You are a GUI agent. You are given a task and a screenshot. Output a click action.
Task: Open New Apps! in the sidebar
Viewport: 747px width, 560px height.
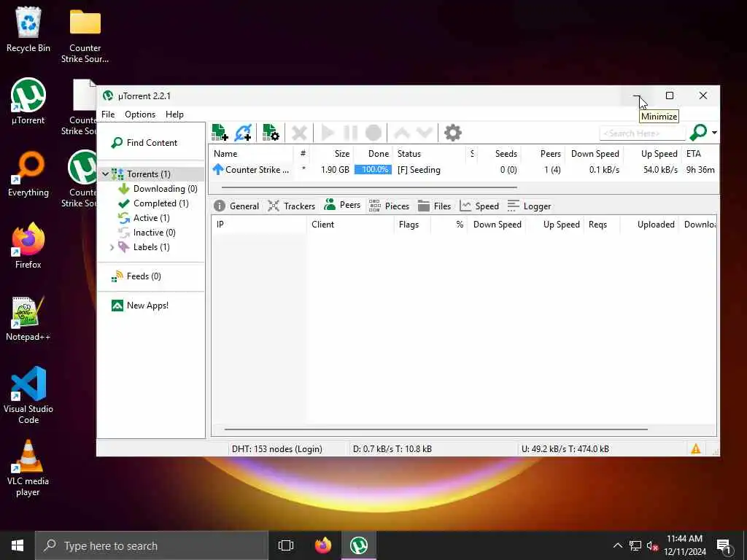click(140, 306)
